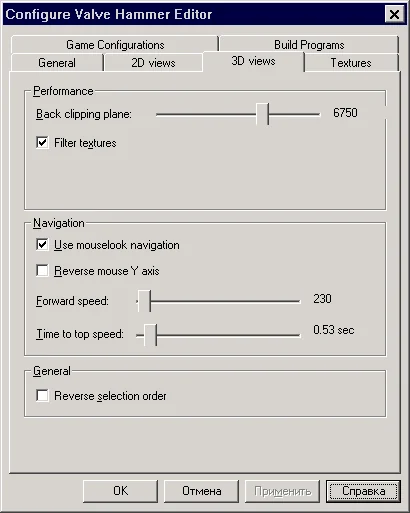
Task: Uncheck Use mouselook navigation
Action: (42, 245)
